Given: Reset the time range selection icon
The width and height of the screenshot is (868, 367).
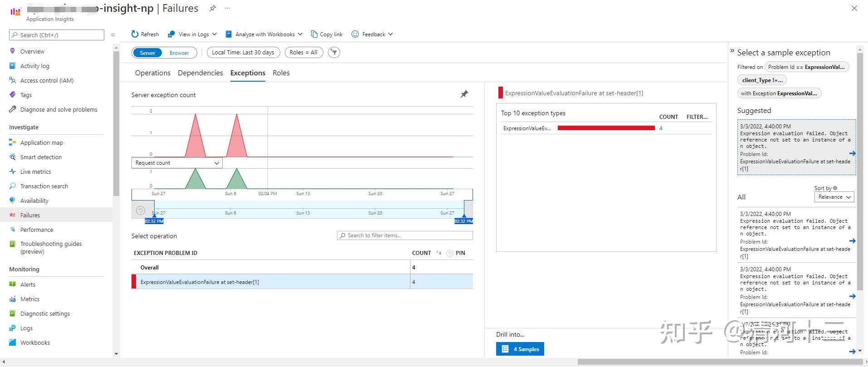Looking at the screenshot, I should point(141,210).
